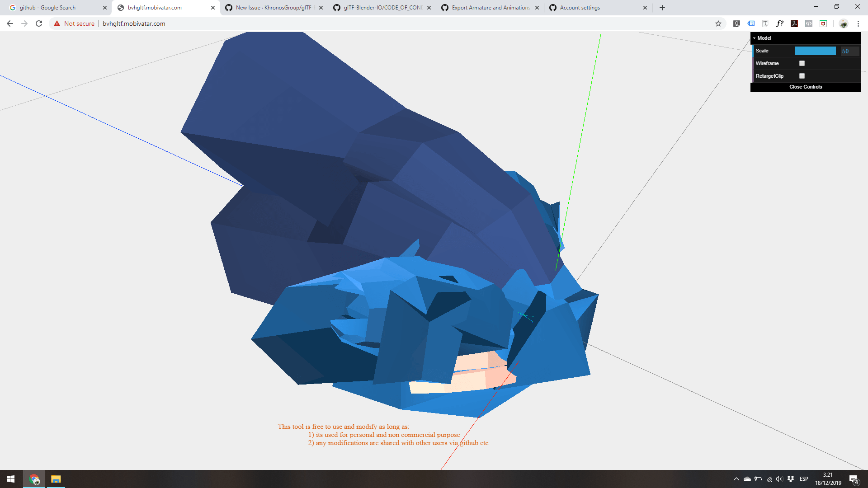Open the Fontface Ninja extension
This screenshot has width=868, height=488.
[779, 23]
